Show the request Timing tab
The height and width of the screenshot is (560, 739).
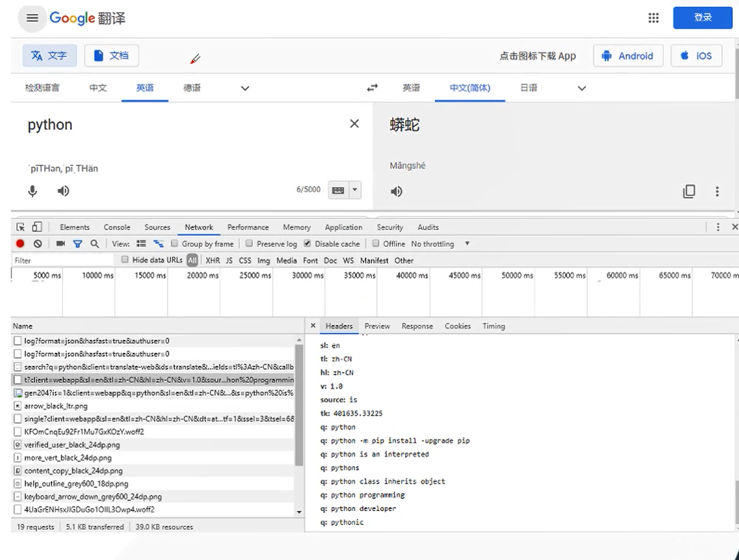pyautogui.click(x=493, y=326)
